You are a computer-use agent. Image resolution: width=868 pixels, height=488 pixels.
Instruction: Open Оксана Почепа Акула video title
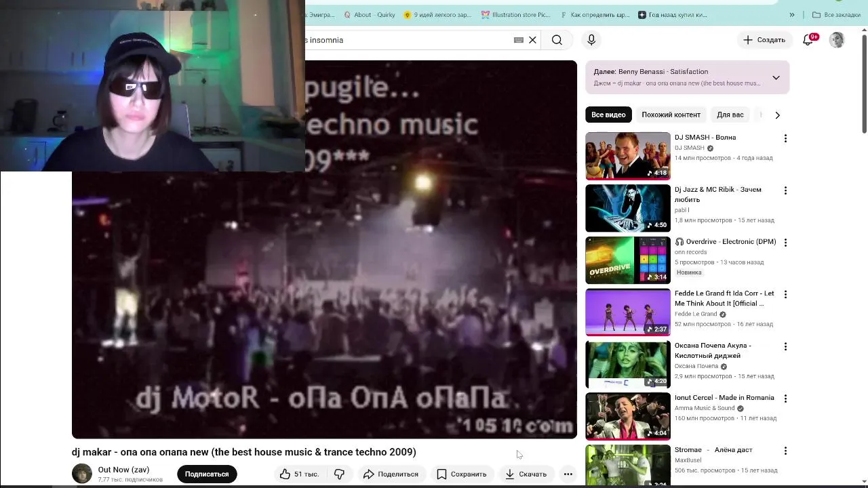[x=713, y=350]
